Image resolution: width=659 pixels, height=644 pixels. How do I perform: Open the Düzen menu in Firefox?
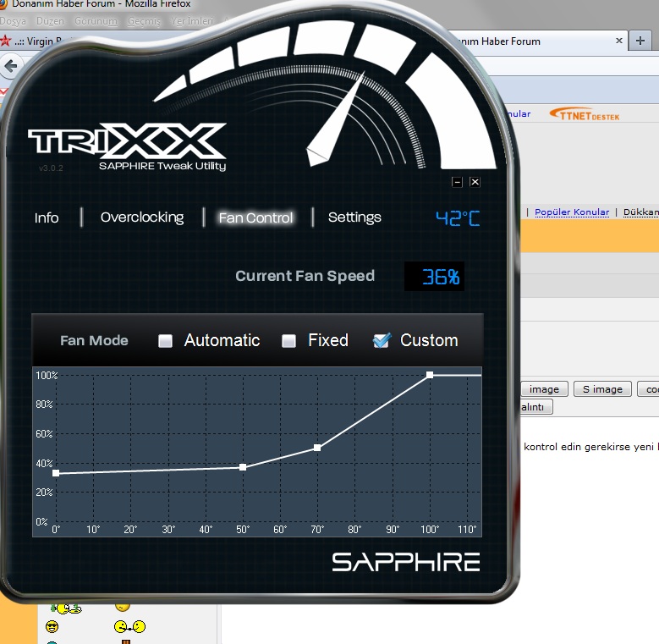50,21
